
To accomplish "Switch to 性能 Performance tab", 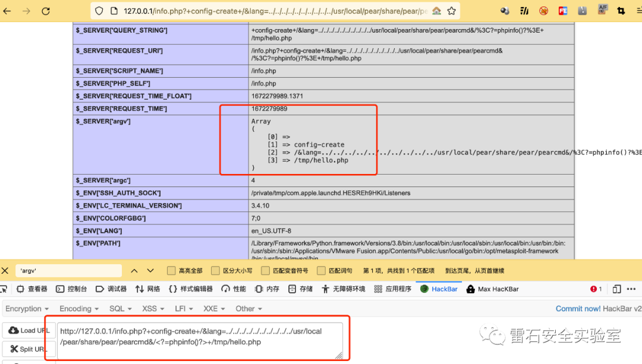I will pos(234,289).
